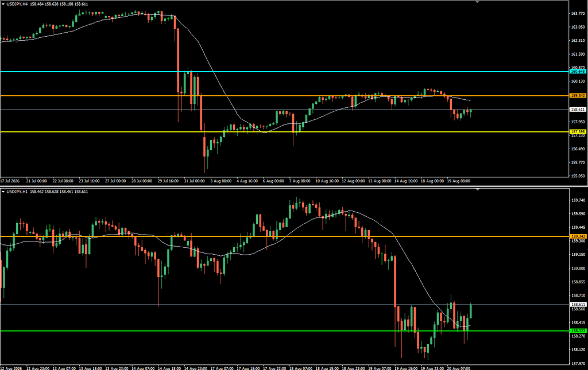Click the 155.050 price scale label
Viewport: 588px width, 370px height.
point(578,176)
